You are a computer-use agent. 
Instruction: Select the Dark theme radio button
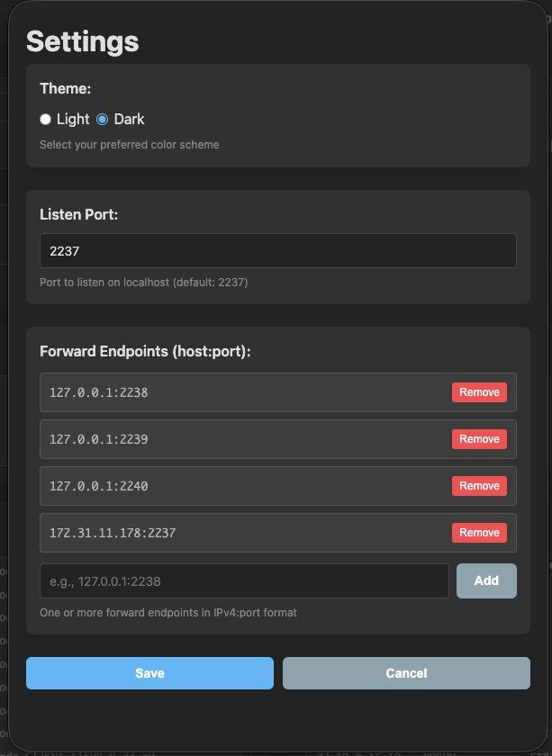101,119
